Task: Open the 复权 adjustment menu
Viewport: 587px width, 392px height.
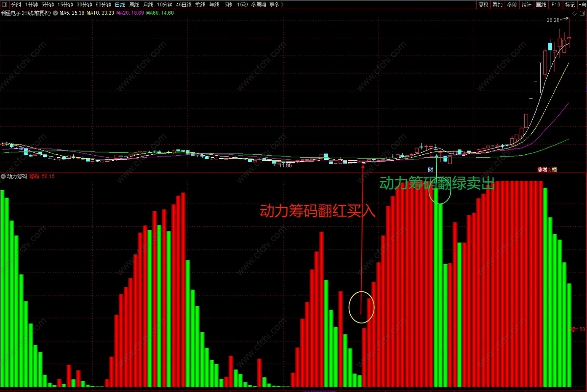Action: 483,5
